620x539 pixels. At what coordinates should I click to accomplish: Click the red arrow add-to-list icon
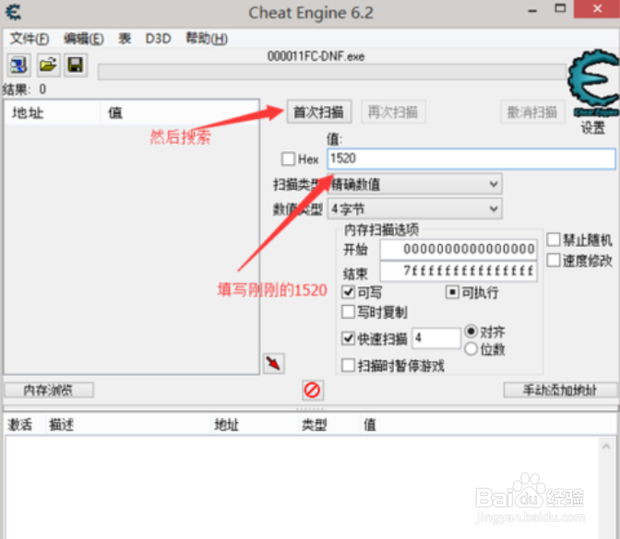[x=274, y=363]
